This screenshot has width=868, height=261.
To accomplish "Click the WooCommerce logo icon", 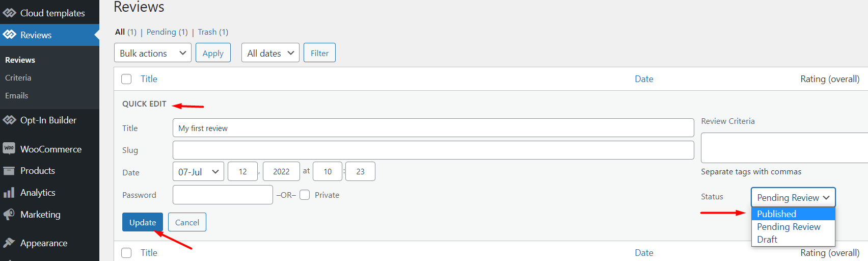I will (x=9, y=149).
